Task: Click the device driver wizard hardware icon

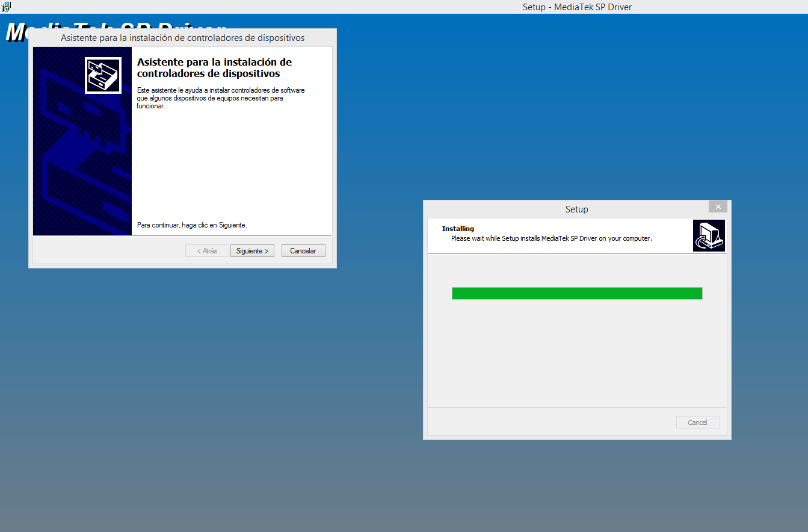Action: (x=103, y=76)
